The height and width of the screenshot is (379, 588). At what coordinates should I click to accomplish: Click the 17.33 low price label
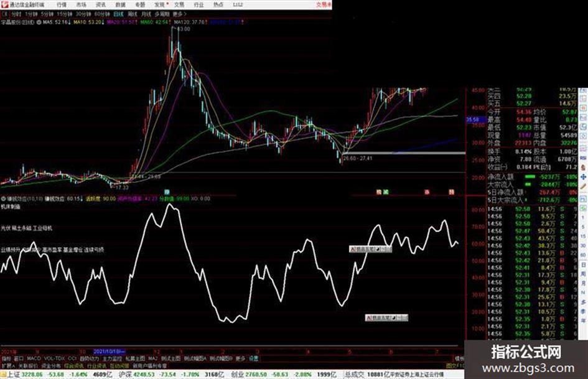click(122, 187)
